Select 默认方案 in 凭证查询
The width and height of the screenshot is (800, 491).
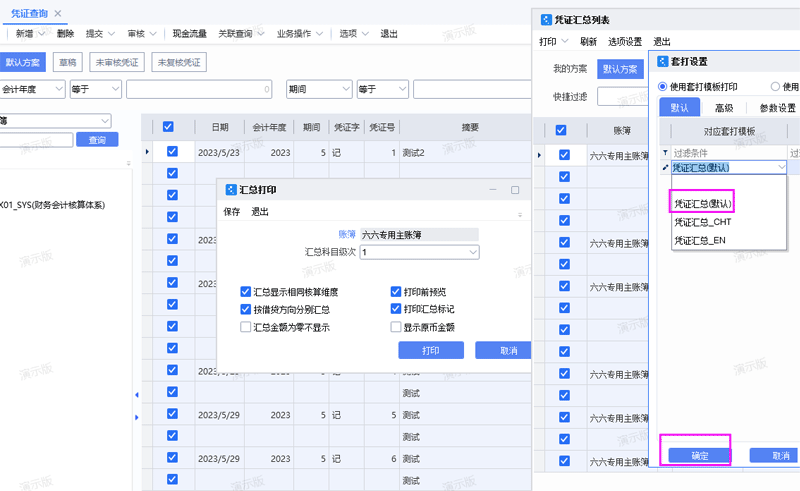click(22, 62)
